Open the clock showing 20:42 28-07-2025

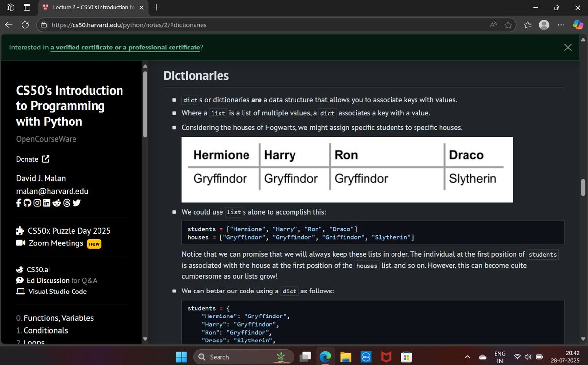point(565,357)
